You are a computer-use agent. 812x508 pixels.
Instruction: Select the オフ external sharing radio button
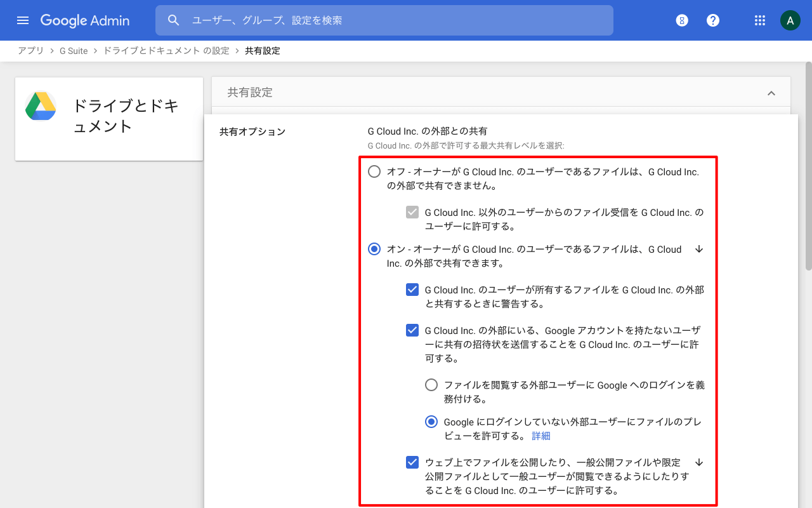pos(374,171)
